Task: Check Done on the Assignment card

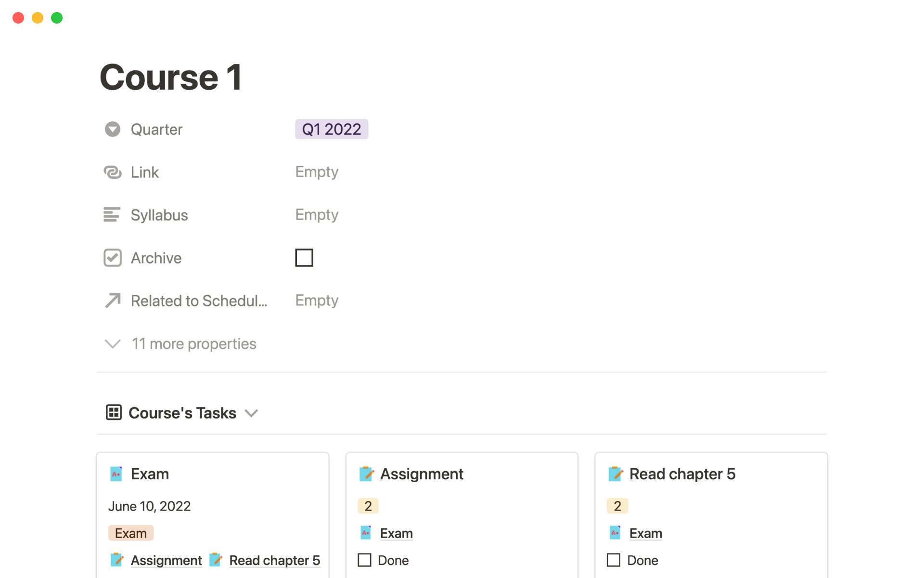Action: (x=365, y=560)
